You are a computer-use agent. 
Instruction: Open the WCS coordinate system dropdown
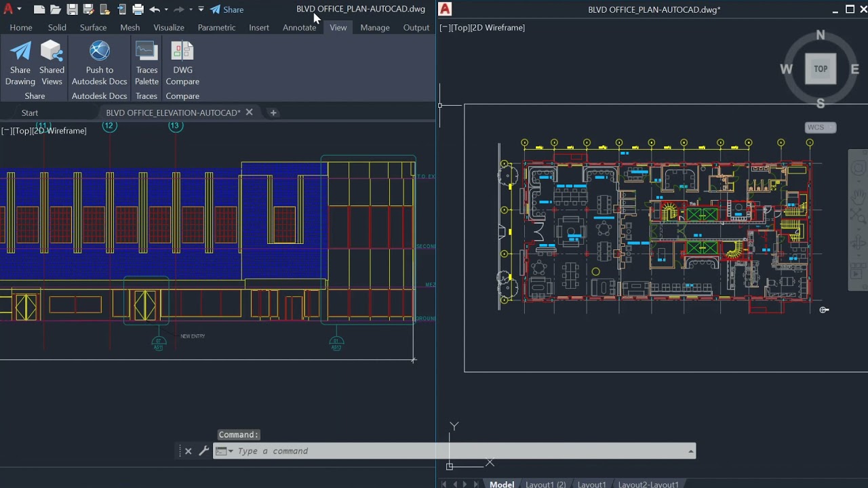pos(821,127)
